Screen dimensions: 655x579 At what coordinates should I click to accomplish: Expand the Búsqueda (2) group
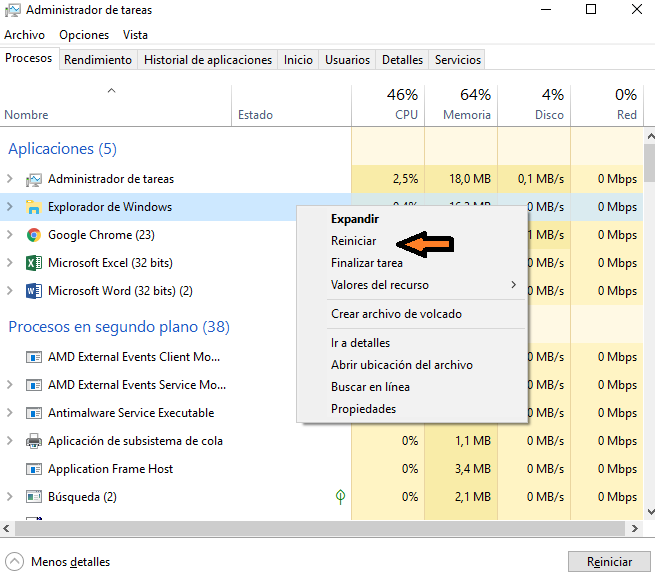click(x=10, y=497)
